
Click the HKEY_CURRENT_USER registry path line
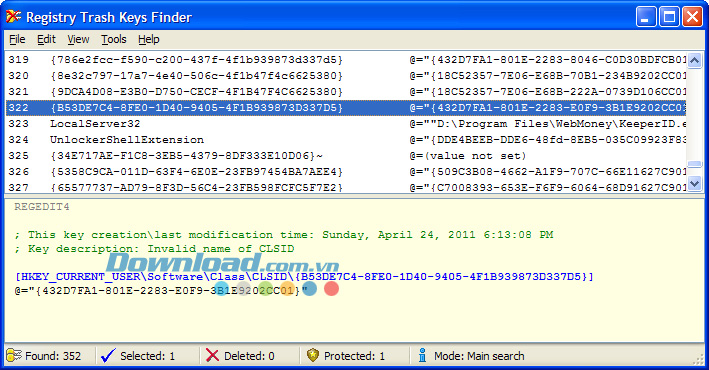(304, 276)
